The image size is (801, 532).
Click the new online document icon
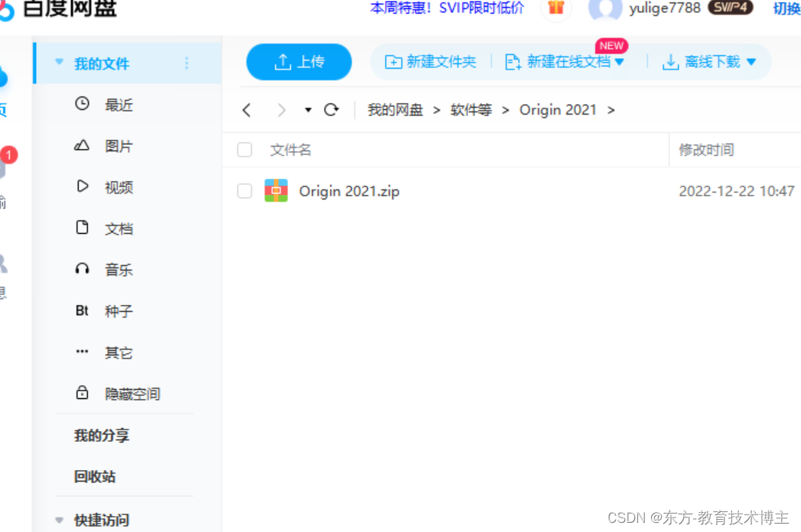click(513, 62)
